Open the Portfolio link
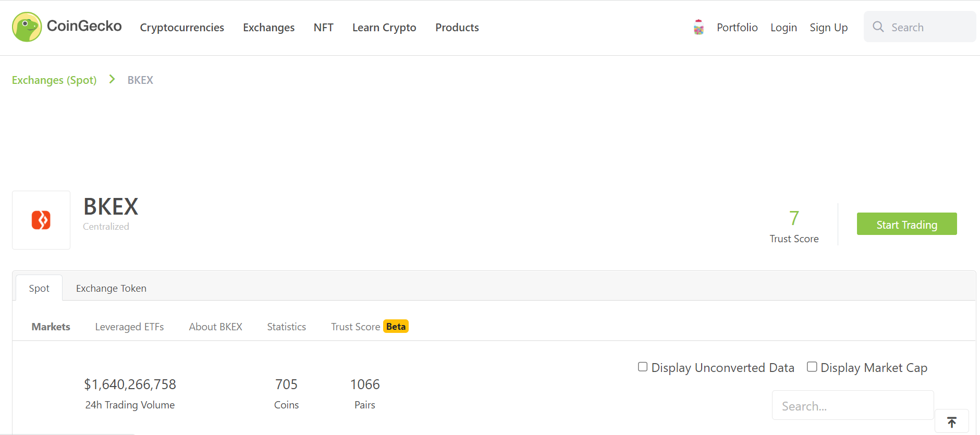980x435 pixels. pos(737,28)
